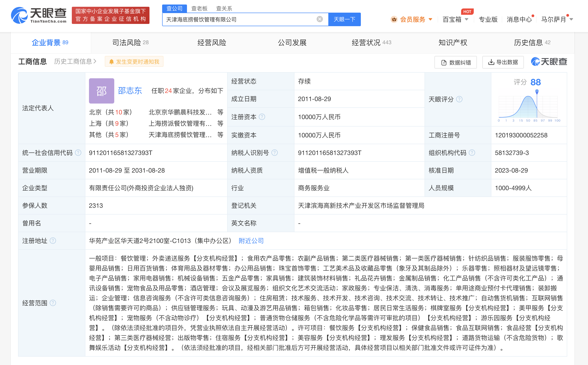Open the 马尔萨月 account dropdown
This screenshot has width=588, height=365.
571,19
